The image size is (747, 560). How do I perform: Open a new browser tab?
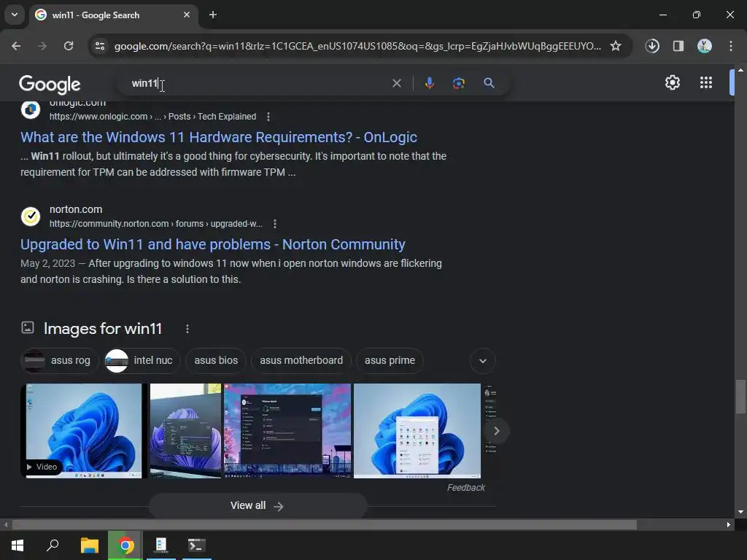[213, 15]
